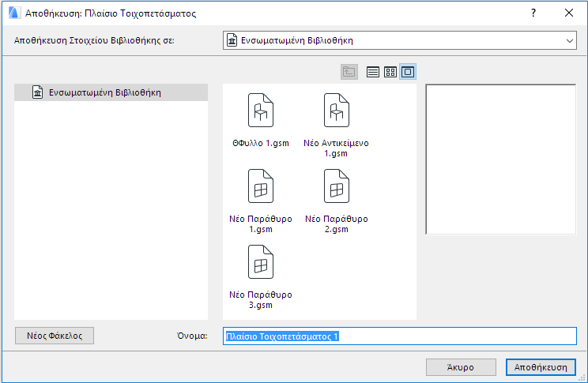
Task: Switch to small icons view
Action: point(390,72)
